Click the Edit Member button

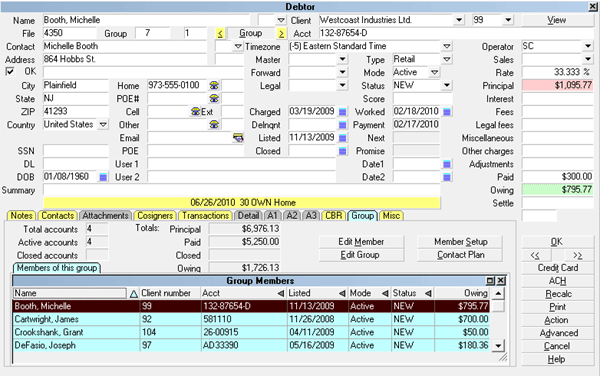(x=361, y=242)
